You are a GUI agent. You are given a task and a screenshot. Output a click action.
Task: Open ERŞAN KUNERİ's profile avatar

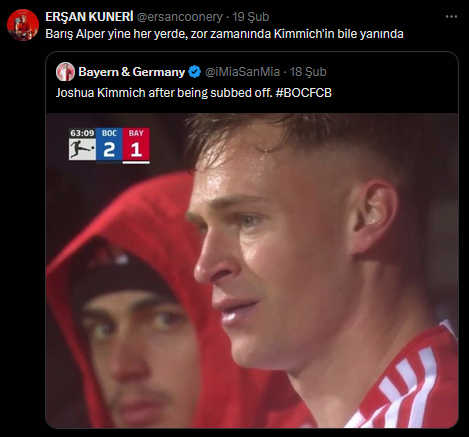pos(23,25)
